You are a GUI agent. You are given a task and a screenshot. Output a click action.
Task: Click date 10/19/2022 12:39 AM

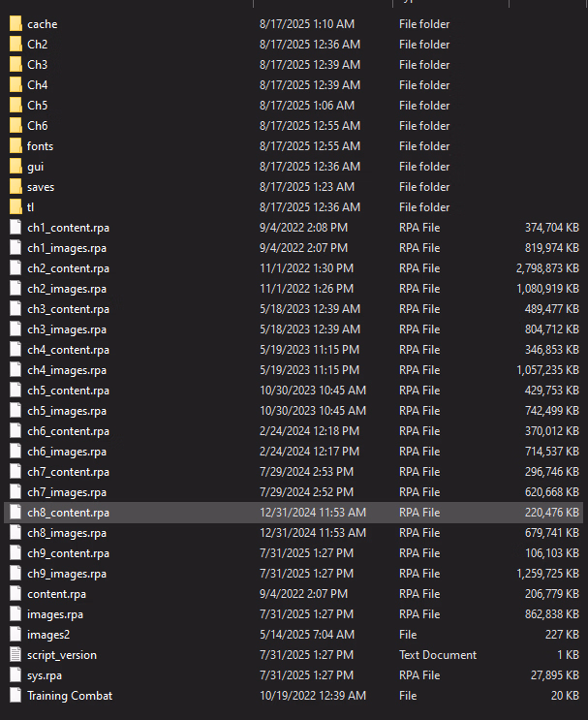coord(313,696)
